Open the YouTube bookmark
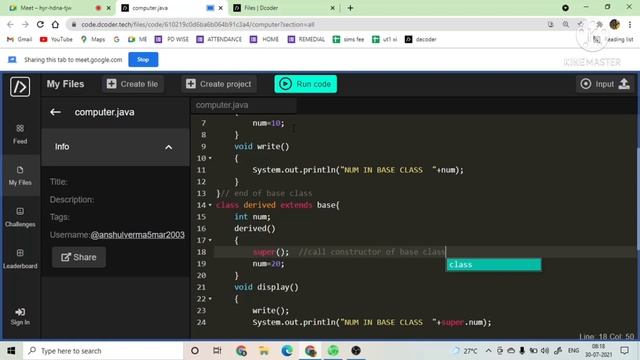The height and width of the screenshot is (360, 640). tap(56, 39)
